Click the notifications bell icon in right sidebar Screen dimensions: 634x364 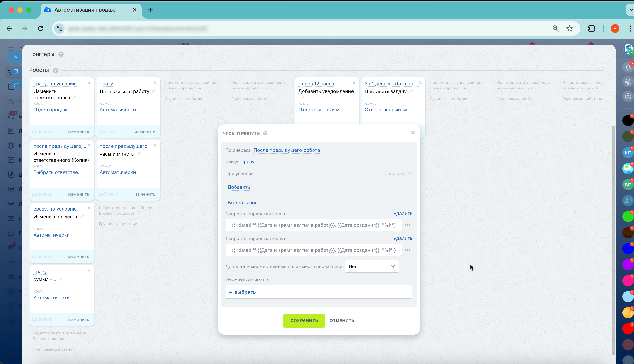[627, 67]
